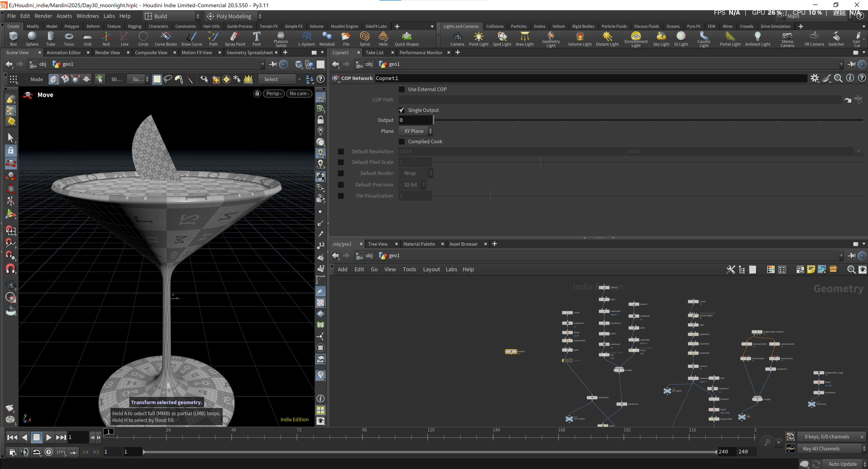Viewport: 868px width, 469px height.
Task: Click the network editor wrench tools icon
Action: coord(731,269)
